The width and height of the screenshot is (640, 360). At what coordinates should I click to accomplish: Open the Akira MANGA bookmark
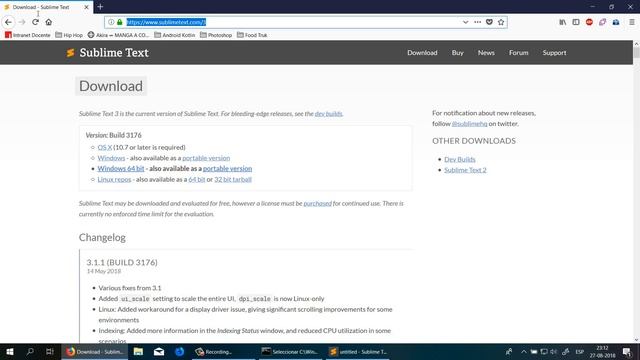pyautogui.click(x=118, y=35)
